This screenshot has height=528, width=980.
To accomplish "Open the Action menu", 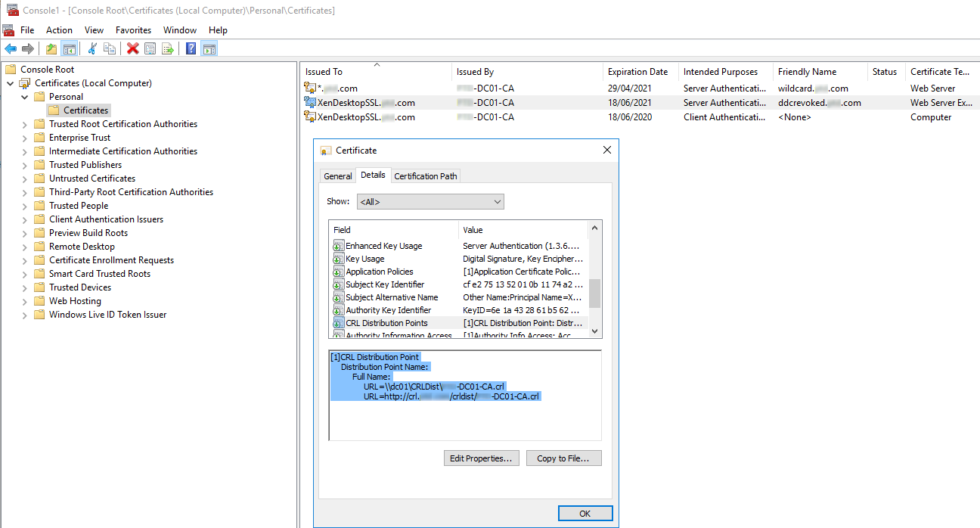I will click(x=59, y=30).
